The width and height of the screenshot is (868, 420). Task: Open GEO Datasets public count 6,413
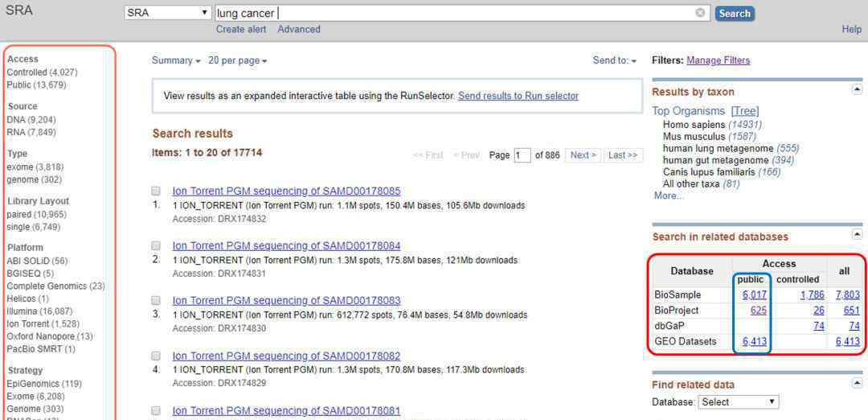pyautogui.click(x=755, y=341)
